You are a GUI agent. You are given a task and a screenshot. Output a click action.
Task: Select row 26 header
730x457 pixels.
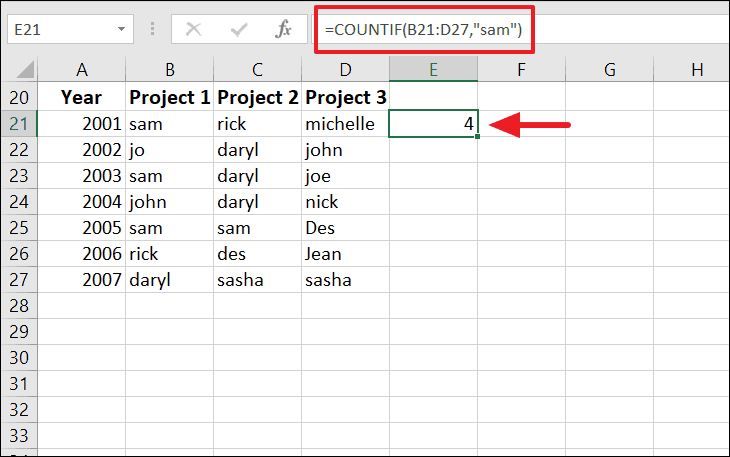tap(19, 254)
